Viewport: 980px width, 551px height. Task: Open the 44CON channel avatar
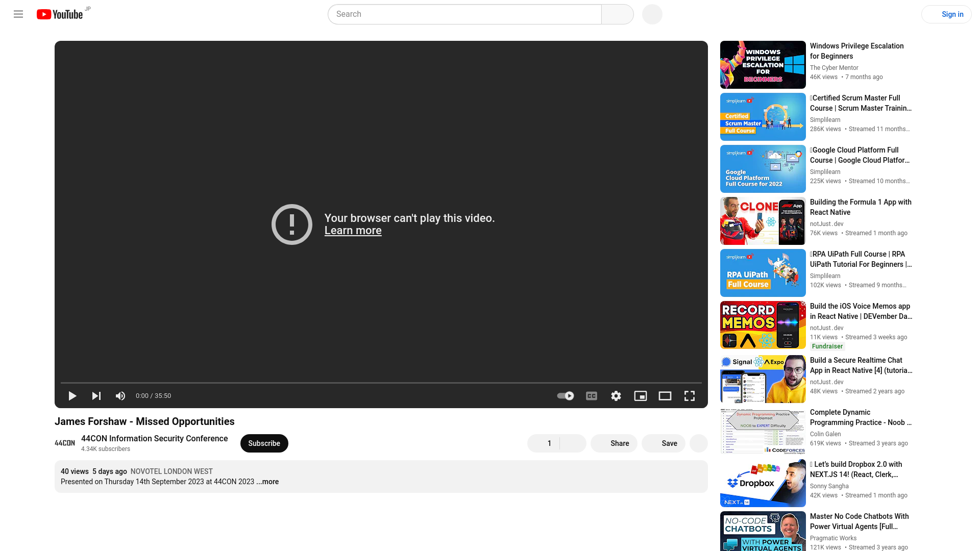point(65,443)
